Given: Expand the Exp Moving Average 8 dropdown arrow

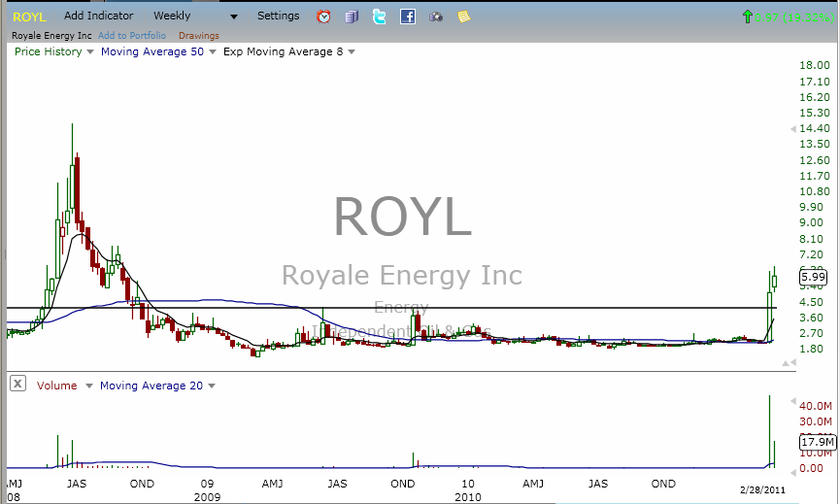Looking at the screenshot, I should tap(352, 51).
